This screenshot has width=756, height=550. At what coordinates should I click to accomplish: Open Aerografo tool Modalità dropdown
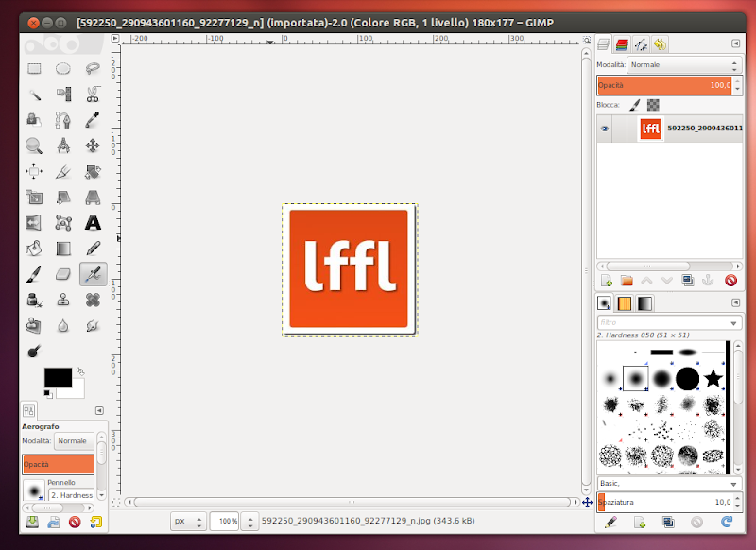[x=75, y=440]
